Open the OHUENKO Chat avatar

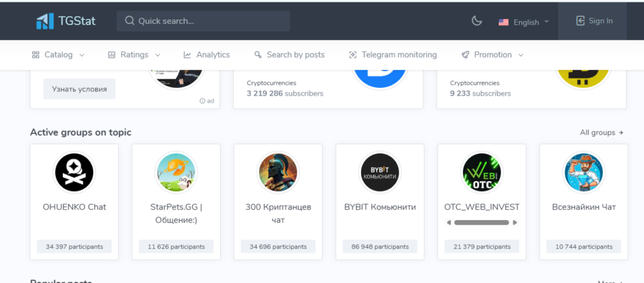pyautogui.click(x=74, y=172)
